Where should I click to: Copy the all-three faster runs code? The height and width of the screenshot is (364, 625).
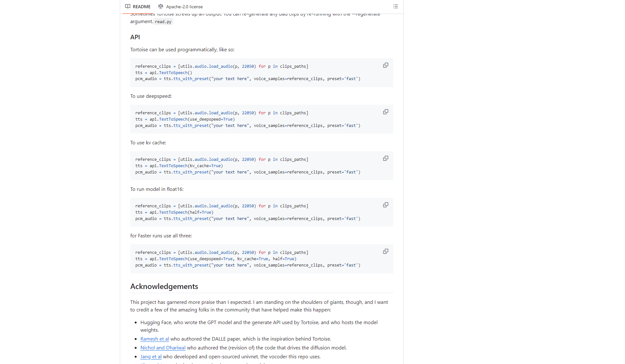tap(385, 251)
